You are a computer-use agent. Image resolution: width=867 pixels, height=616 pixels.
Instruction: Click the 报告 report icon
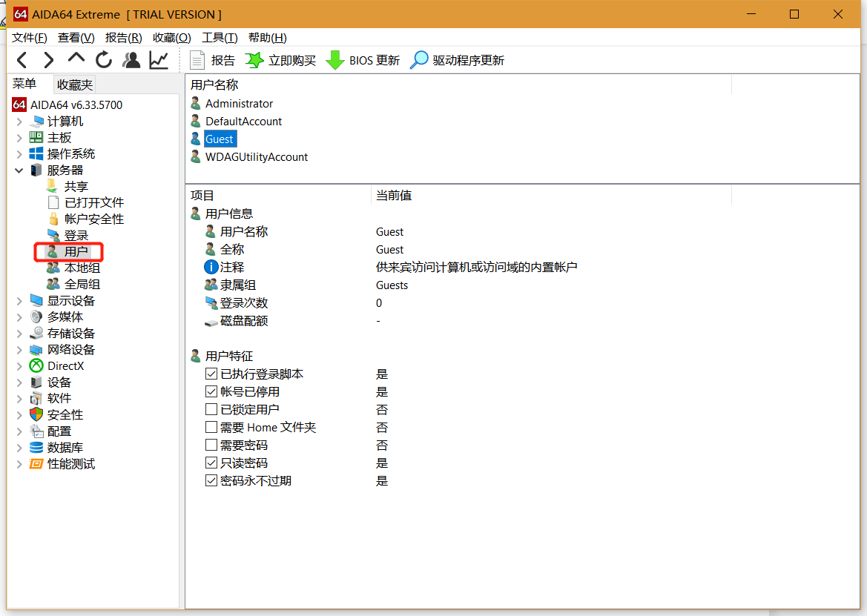pyautogui.click(x=197, y=60)
